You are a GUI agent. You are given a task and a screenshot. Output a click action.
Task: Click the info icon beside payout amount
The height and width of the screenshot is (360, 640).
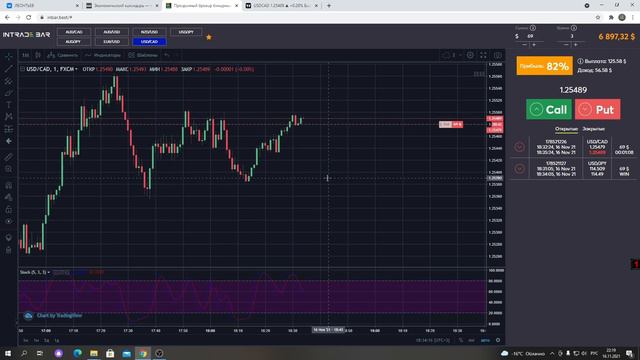click(580, 61)
